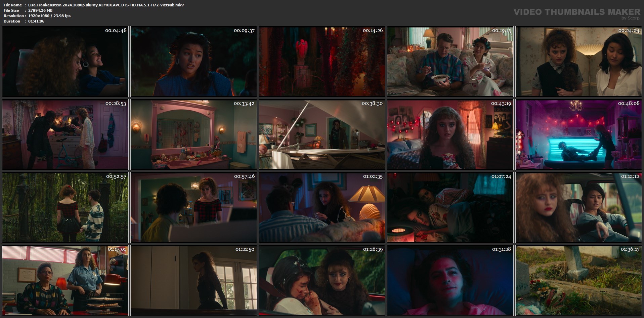Open the thumbnail at 00:43:19
644x318 pixels.
point(450,134)
